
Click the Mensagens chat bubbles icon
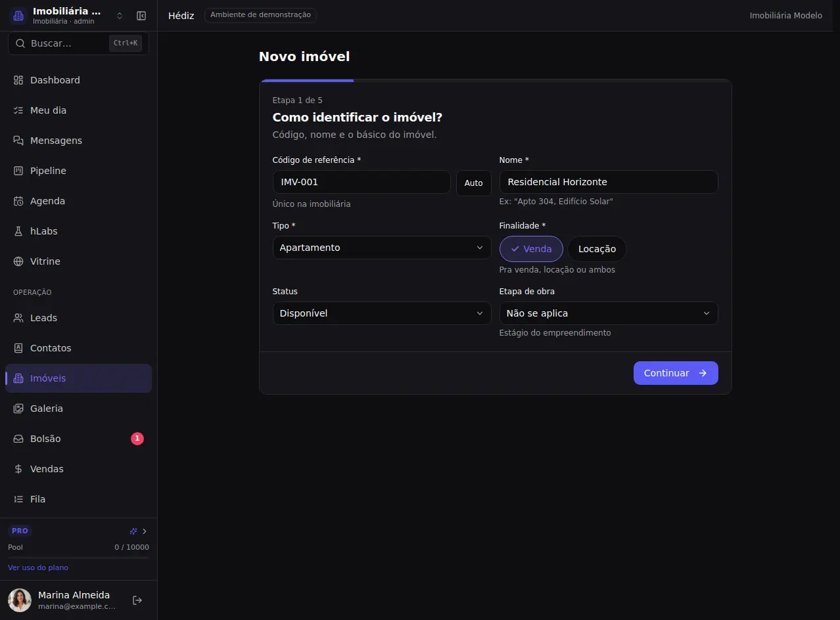pos(18,141)
